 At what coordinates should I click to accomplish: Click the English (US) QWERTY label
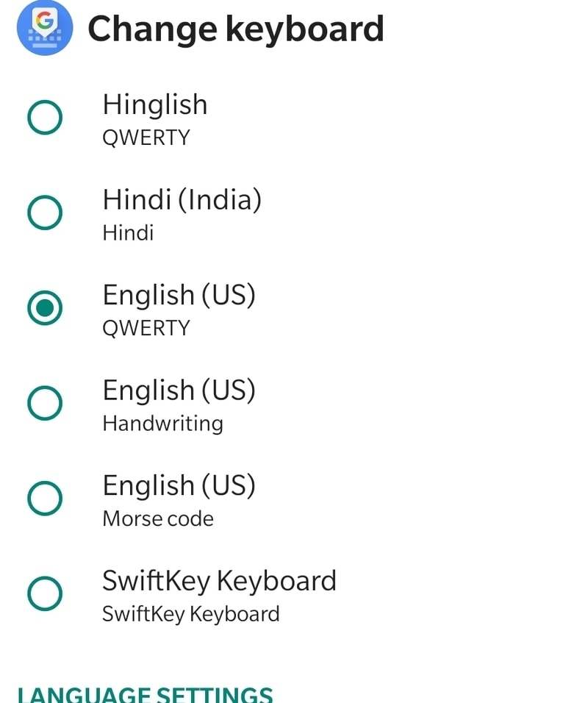point(179,295)
